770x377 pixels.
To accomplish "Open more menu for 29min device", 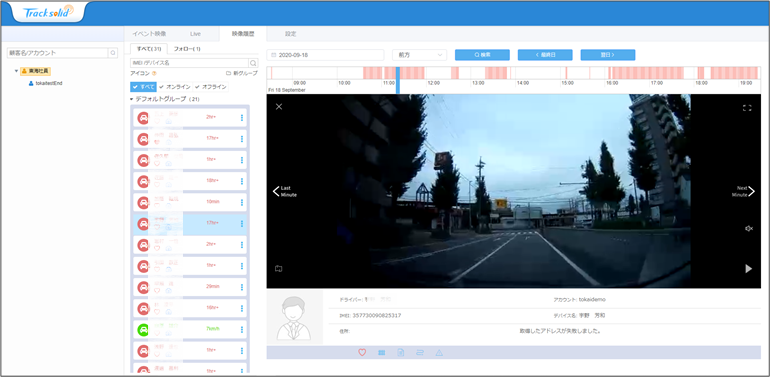I will 242,287.
